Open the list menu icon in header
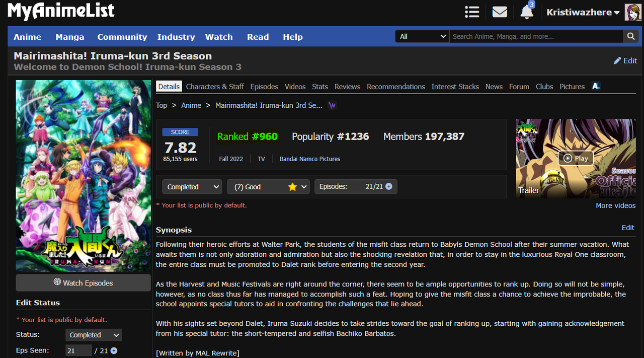This screenshot has width=644, height=358. click(472, 12)
